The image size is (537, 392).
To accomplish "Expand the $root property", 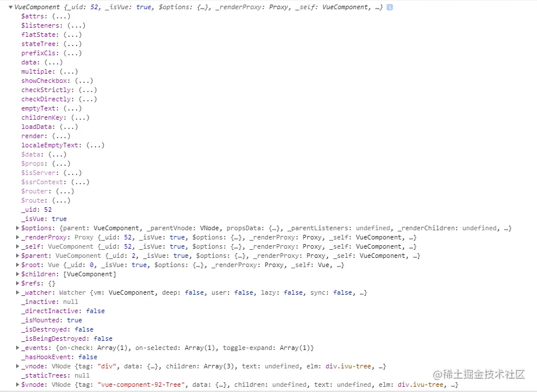I will click(x=17, y=265).
